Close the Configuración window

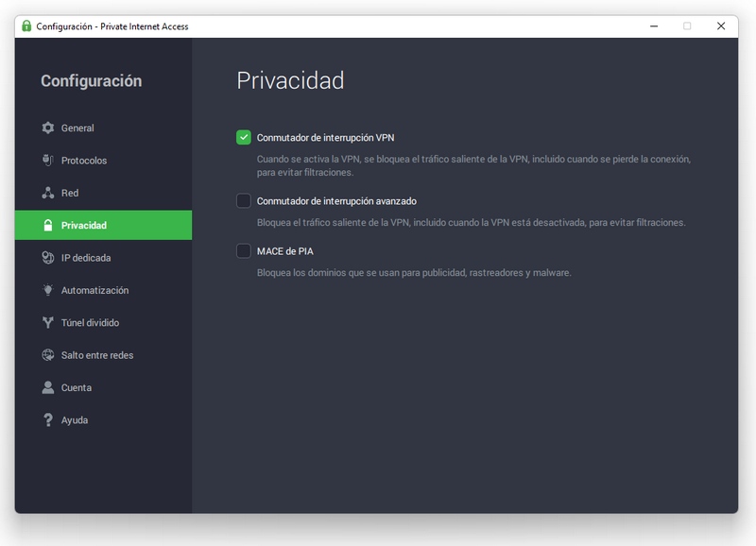point(721,26)
